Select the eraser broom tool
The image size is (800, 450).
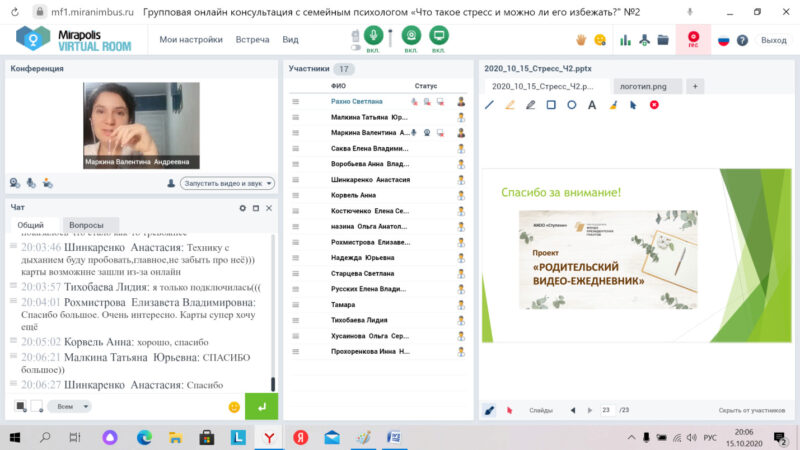tap(613, 105)
